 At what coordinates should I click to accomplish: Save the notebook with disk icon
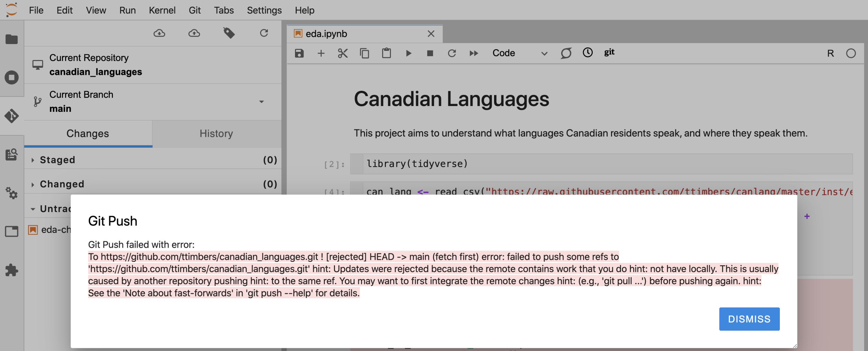tap(299, 53)
